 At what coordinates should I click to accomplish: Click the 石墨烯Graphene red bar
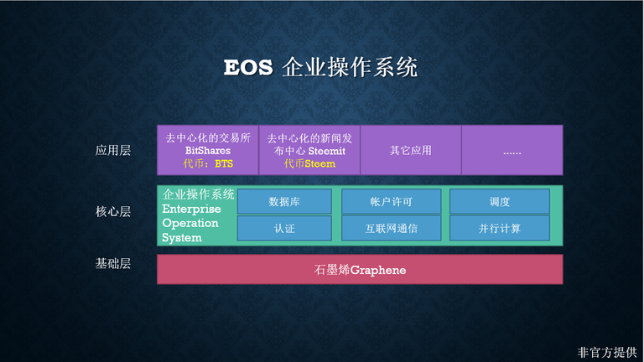click(360, 269)
